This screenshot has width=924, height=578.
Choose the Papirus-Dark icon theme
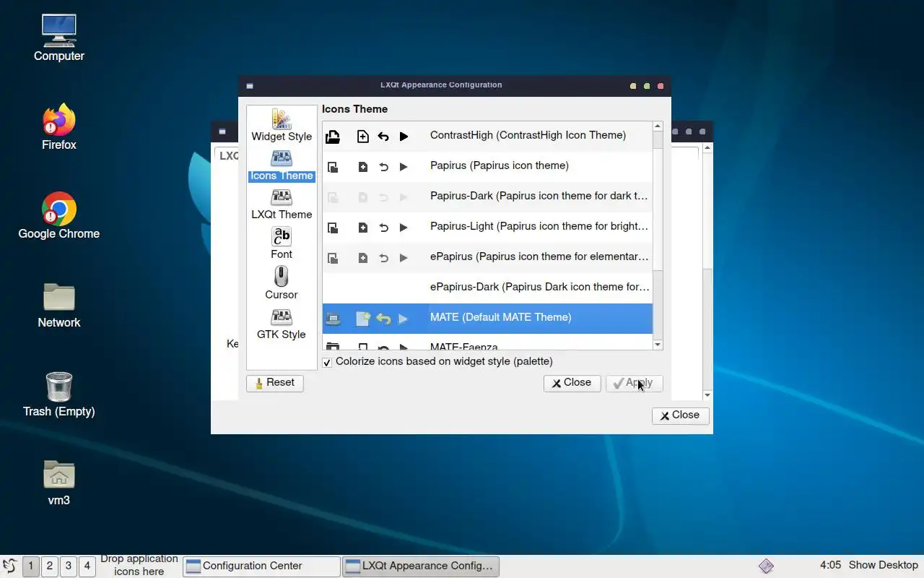pos(487,197)
